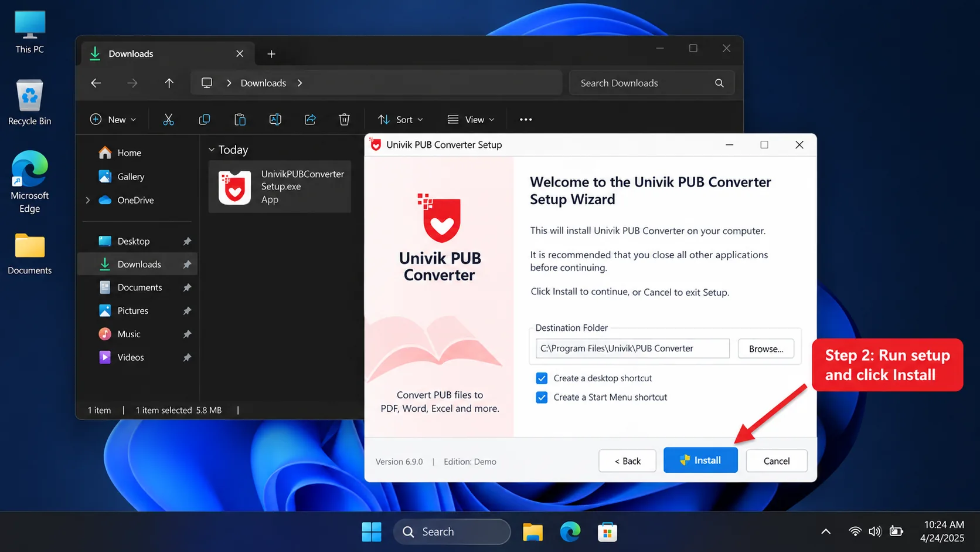Viewport: 980px width, 552px height.
Task: Click the Downloads breadcrumb in address bar
Action: (263, 83)
